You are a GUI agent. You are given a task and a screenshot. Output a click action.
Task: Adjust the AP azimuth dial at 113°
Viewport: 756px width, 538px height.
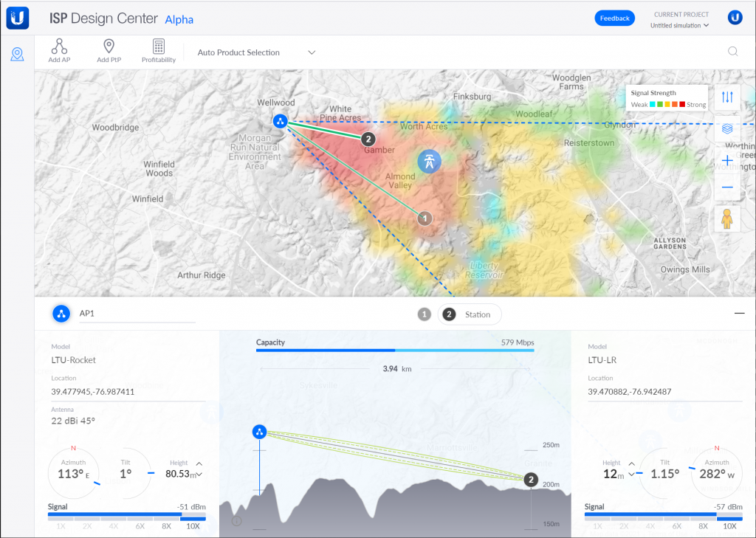[73, 474]
